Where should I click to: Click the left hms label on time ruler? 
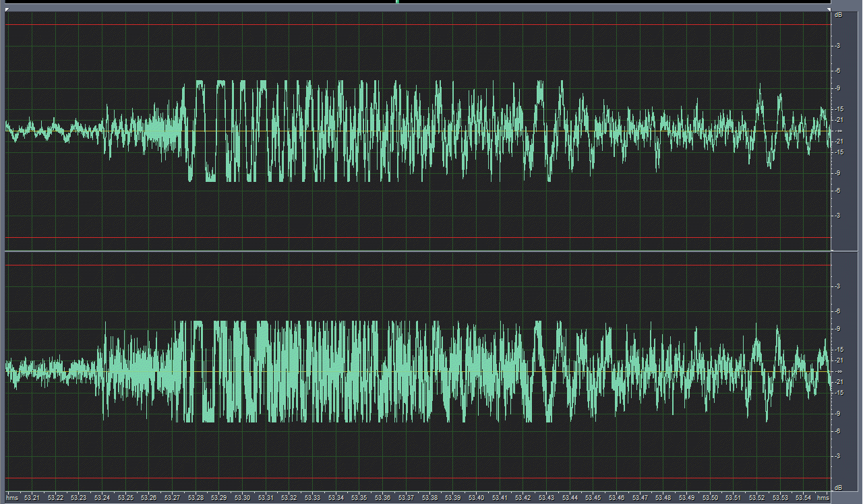pos(11,498)
